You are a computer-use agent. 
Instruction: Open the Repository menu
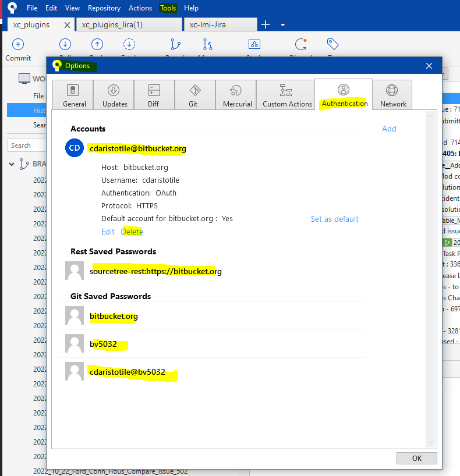[104, 8]
